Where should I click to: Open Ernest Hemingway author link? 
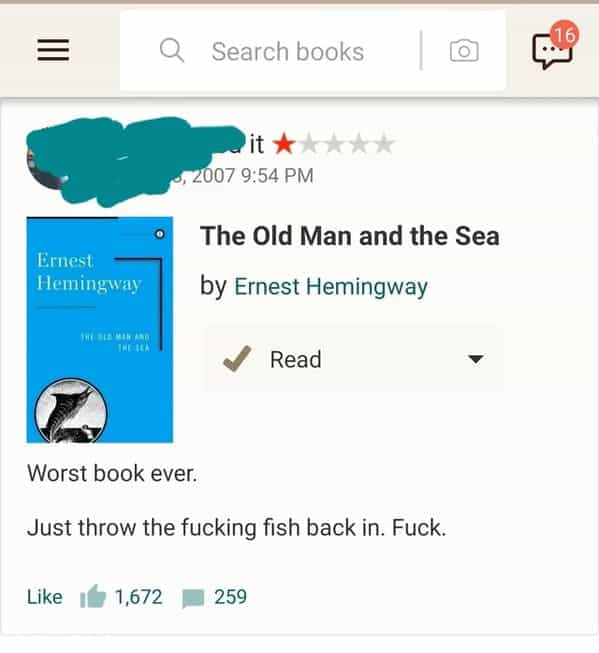click(x=331, y=287)
